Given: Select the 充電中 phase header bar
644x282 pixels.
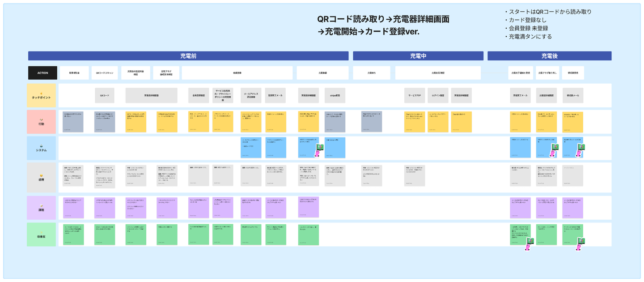Looking at the screenshot, I should 418,56.
